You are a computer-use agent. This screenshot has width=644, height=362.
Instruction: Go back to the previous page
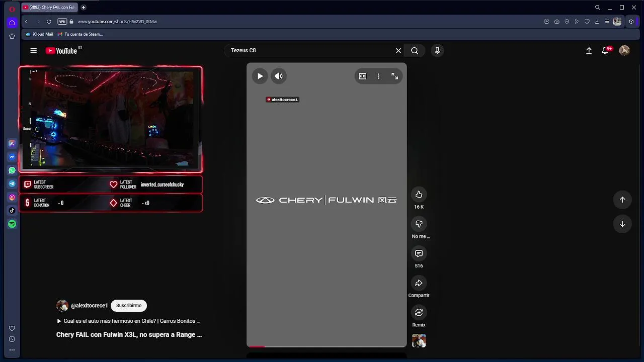tap(26, 22)
